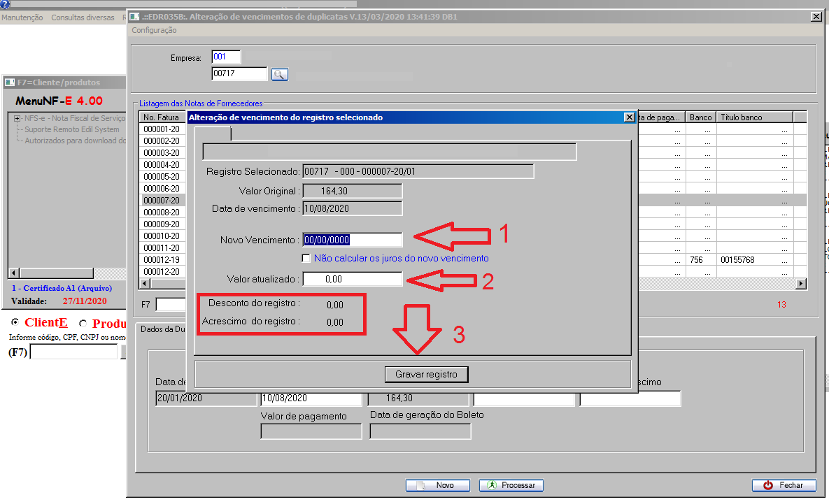Select the Produ radio button

[x=83, y=324]
